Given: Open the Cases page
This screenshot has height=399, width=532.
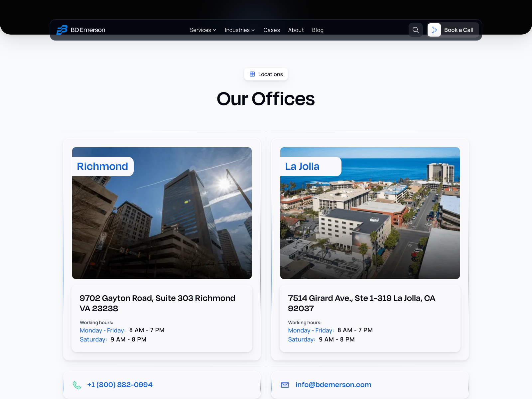Looking at the screenshot, I should pyautogui.click(x=272, y=30).
